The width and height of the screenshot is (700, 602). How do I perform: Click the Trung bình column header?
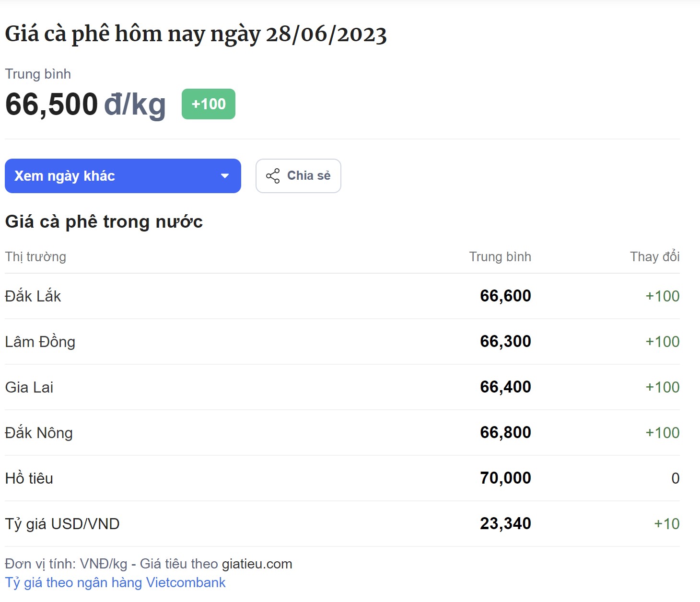pyautogui.click(x=500, y=257)
